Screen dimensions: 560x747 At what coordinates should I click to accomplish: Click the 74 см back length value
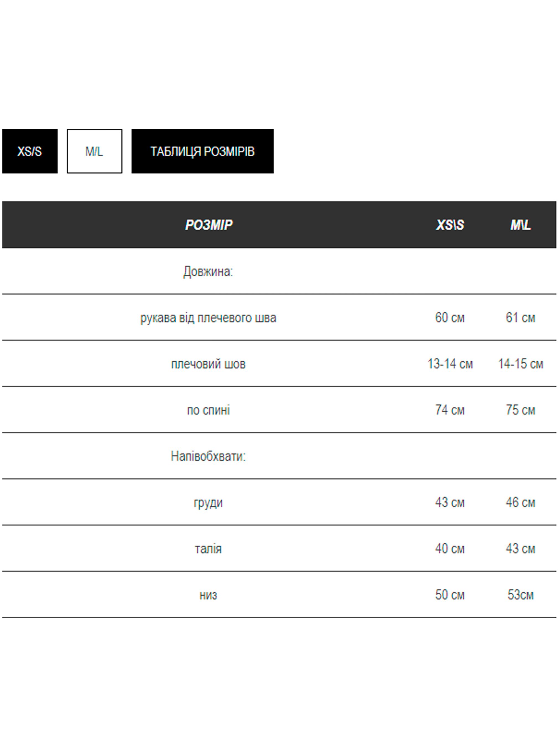(x=450, y=410)
